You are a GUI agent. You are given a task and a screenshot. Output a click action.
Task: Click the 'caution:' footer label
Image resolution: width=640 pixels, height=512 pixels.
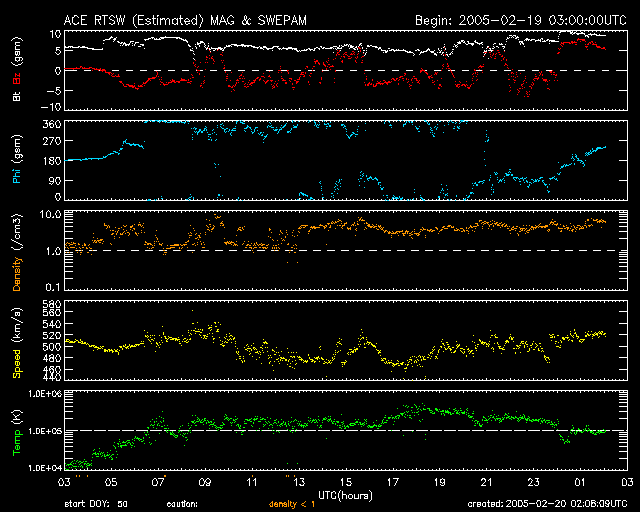tap(182, 504)
